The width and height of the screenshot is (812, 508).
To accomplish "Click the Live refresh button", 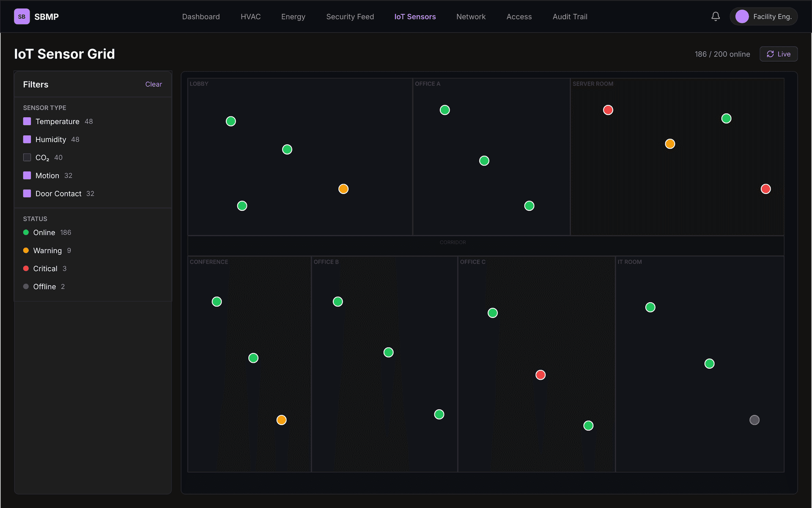I will point(778,54).
